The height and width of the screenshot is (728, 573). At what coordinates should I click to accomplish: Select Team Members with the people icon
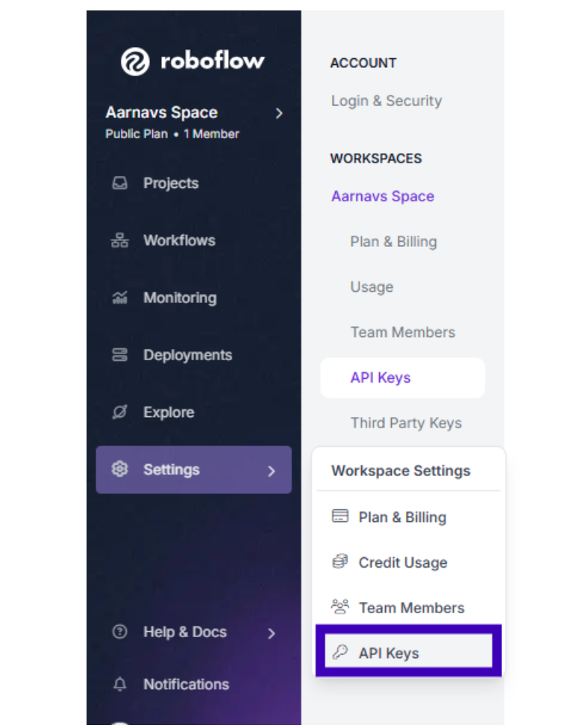(x=411, y=607)
